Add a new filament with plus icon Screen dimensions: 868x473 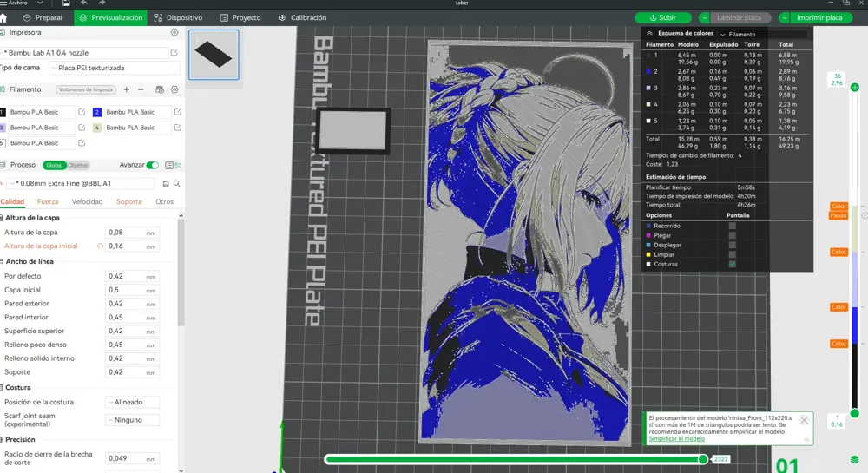coord(126,89)
